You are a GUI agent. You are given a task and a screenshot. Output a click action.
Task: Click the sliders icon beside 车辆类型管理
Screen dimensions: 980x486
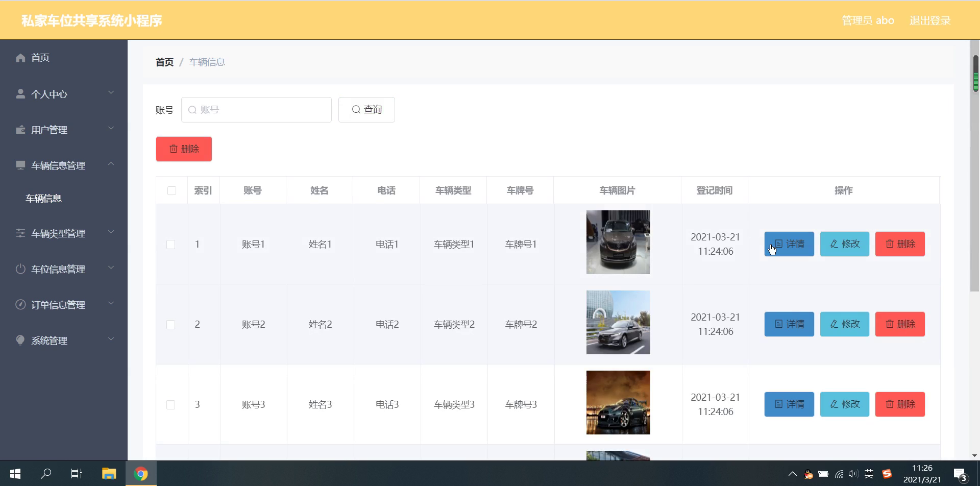(20, 233)
